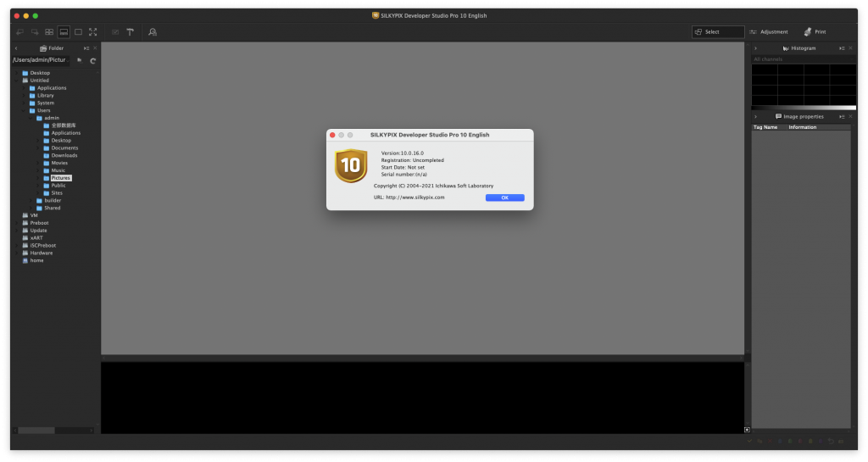Select the Shared folder
The width and height of the screenshot is (868, 462).
pyautogui.click(x=52, y=208)
